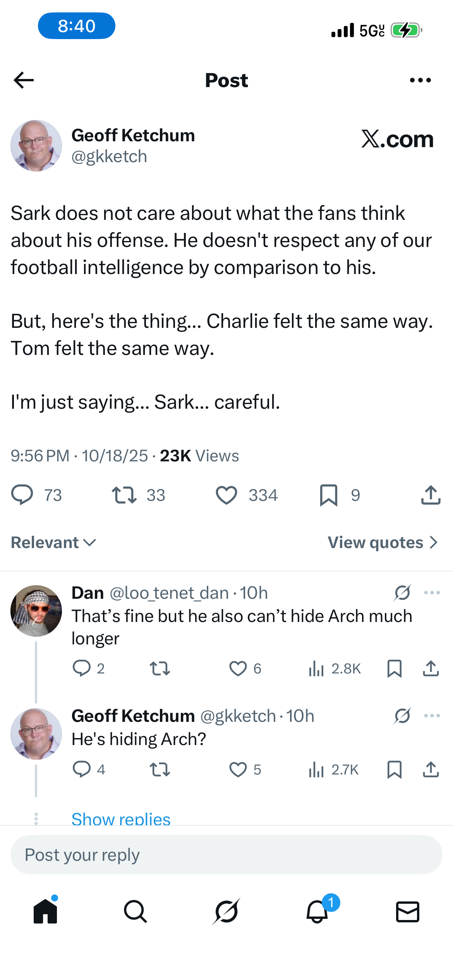Open the @loo_tenet_dan username link
The image size is (453, 980).
(169, 593)
